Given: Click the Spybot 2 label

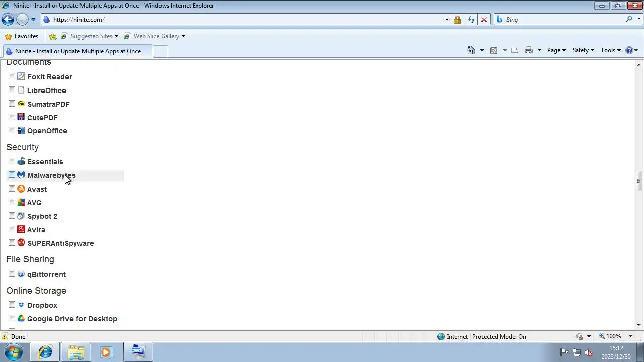Looking at the screenshot, I should tap(42, 216).
